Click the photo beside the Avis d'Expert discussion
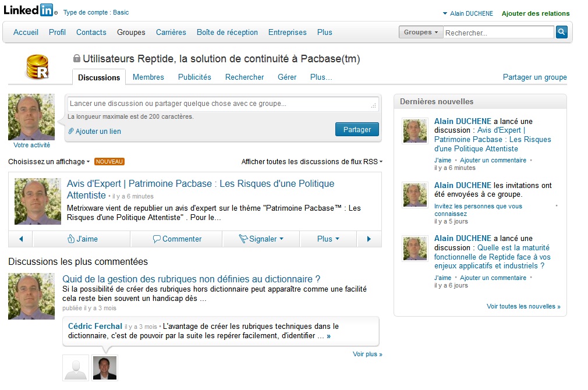Viewport: 588px width, 390px height. pos(37,201)
